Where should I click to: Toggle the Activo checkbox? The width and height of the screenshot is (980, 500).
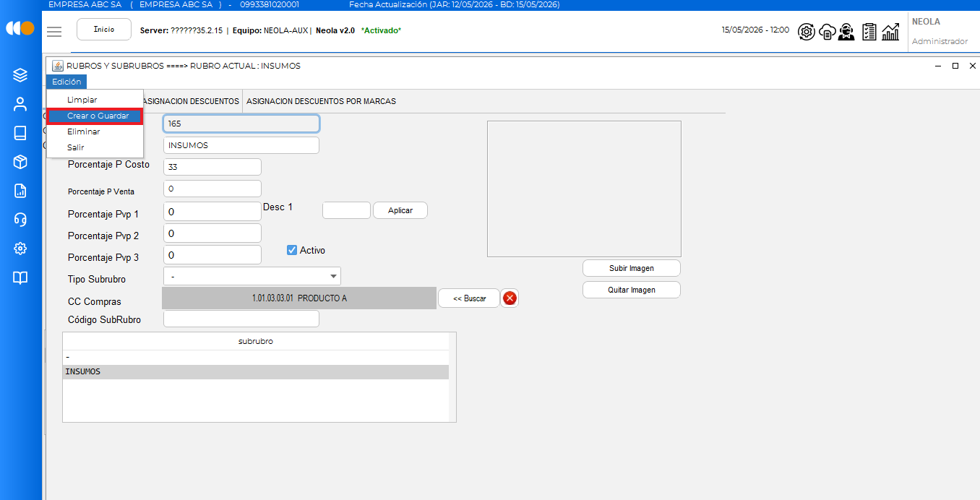tap(292, 250)
